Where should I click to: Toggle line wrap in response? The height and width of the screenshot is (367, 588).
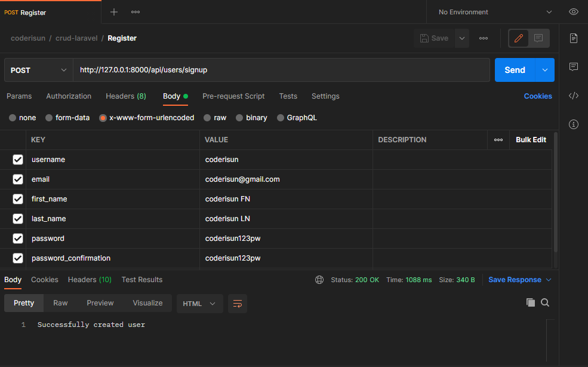coord(238,304)
